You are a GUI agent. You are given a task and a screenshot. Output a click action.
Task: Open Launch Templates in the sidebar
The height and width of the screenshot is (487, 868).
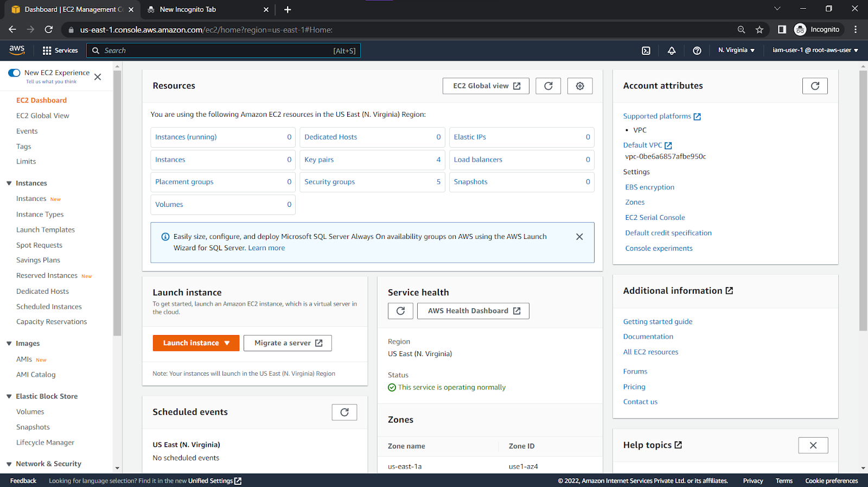(x=46, y=230)
